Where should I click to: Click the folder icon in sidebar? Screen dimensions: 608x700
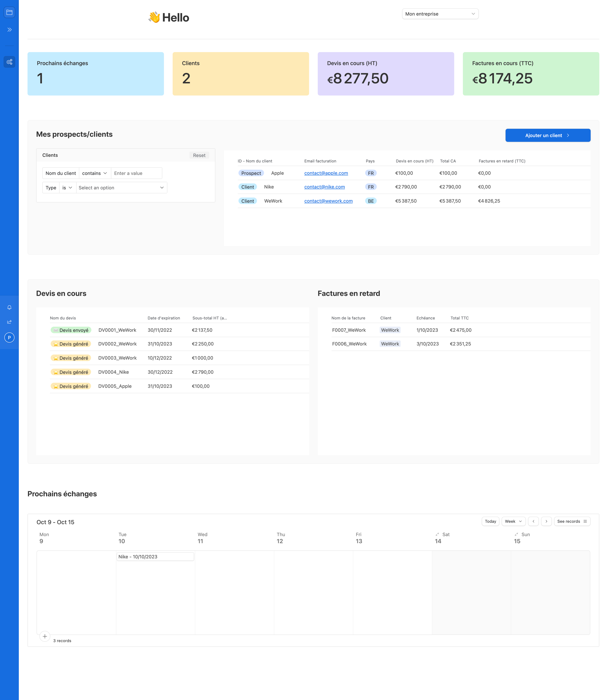click(x=9, y=12)
